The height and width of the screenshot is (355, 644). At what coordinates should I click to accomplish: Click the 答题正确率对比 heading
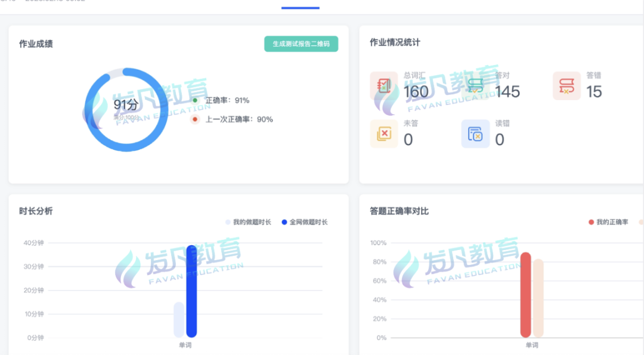[399, 211]
